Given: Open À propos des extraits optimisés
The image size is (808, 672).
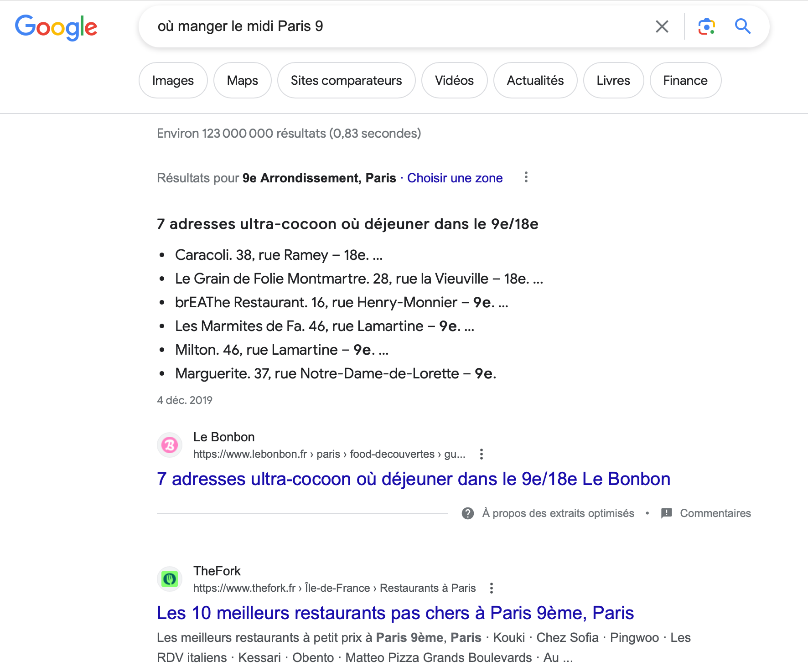Looking at the screenshot, I should (558, 513).
